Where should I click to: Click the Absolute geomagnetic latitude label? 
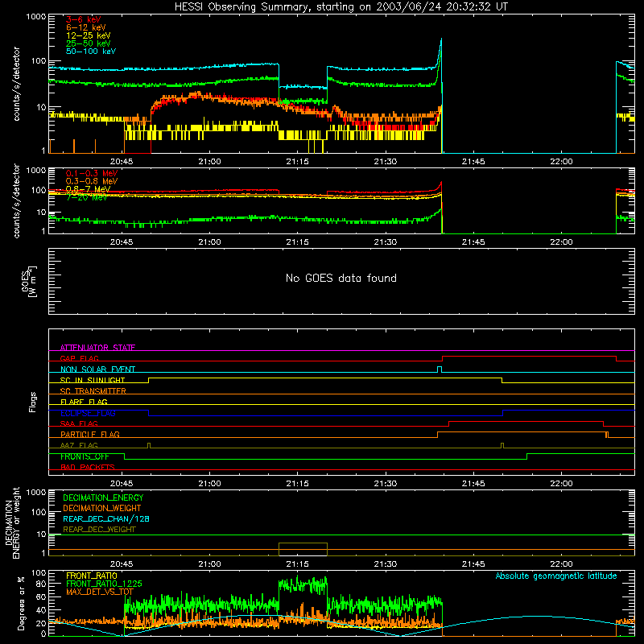556,576
